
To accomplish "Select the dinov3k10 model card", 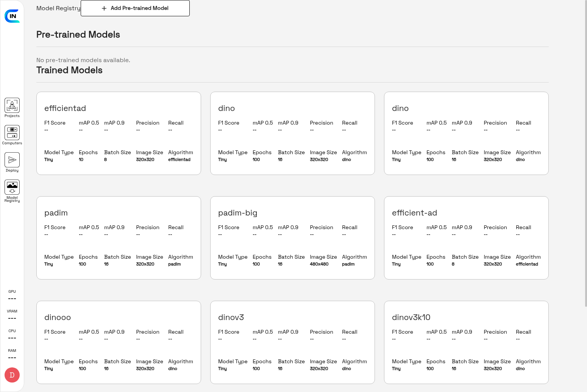I will click(466, 342).
